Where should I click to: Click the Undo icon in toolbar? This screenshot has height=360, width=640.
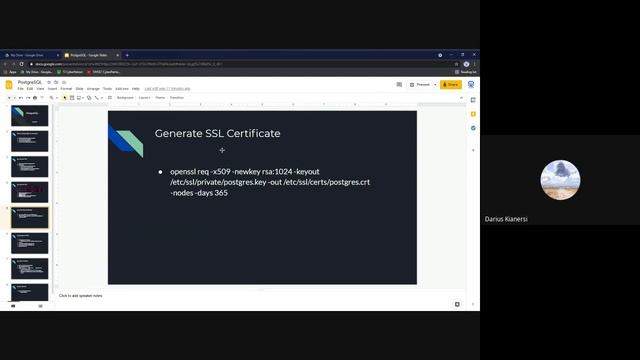(21, 98)
